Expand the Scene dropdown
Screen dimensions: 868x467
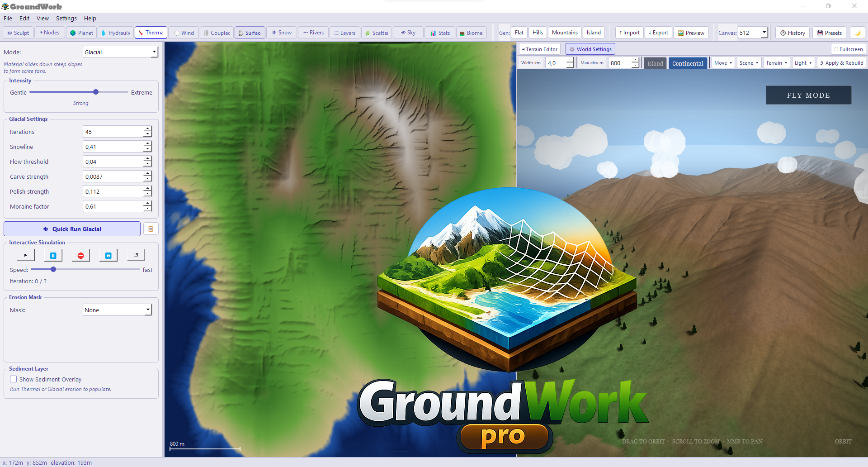tap(749, 63)
